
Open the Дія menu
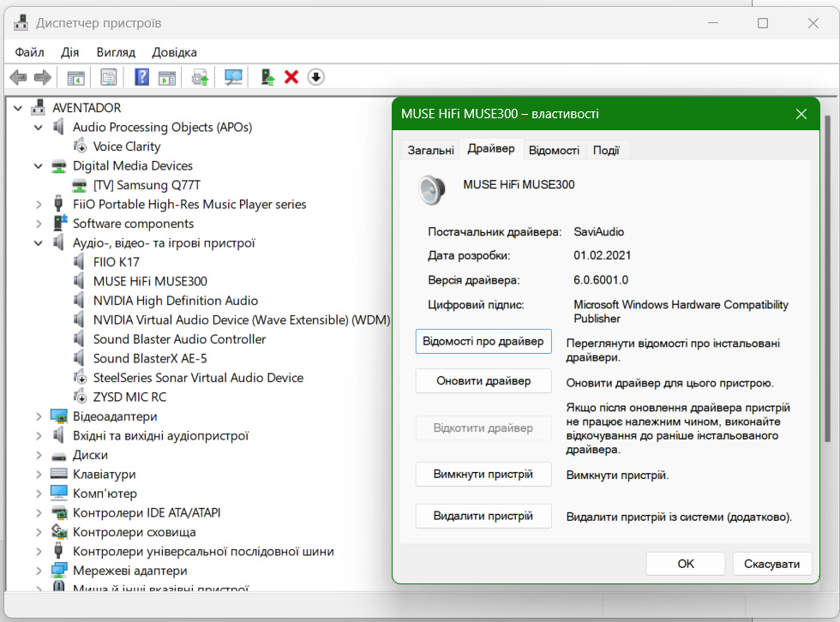tap(70, 52)
